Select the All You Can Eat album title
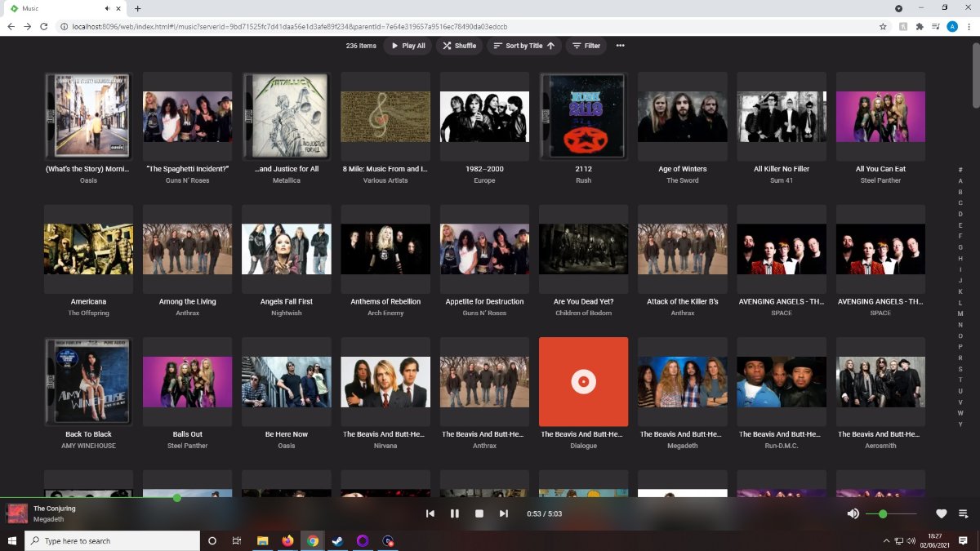Viewport: 980px width, 551px height. [x=880, y=169]
